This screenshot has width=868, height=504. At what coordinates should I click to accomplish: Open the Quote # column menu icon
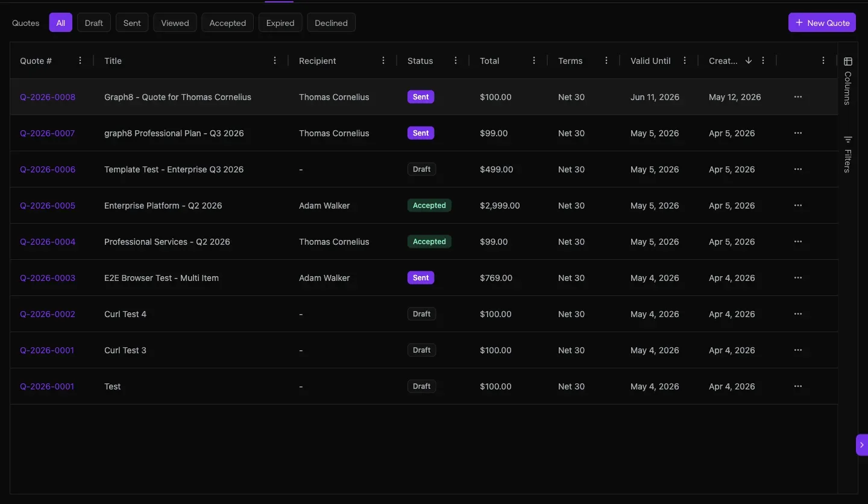(81, 61)
